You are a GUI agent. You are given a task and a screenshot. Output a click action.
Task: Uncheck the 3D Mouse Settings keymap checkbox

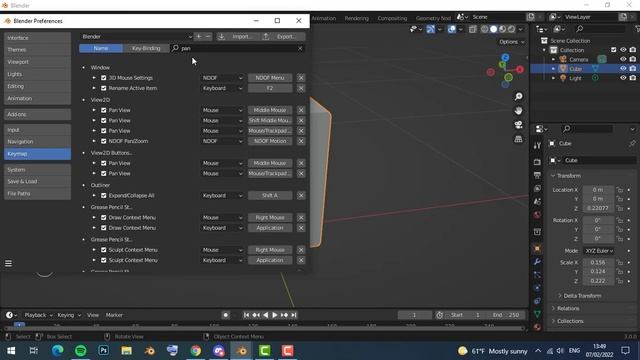(104, 78)
